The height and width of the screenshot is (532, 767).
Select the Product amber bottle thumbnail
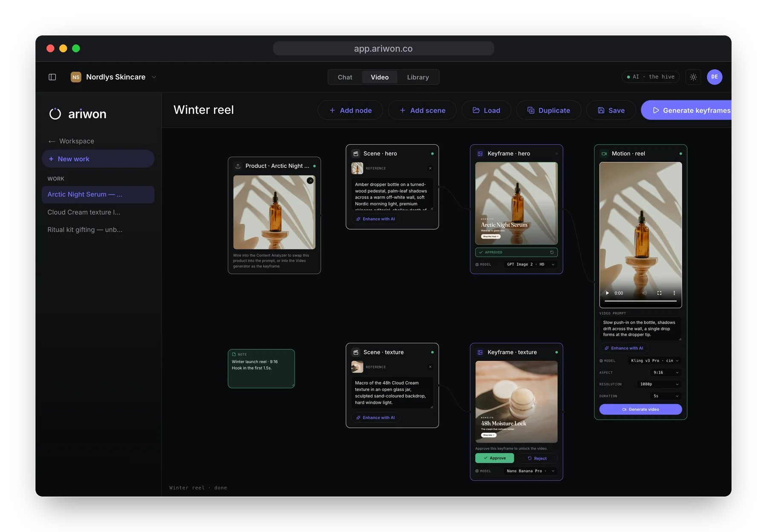pyautogui.click(x=274, y=212)
